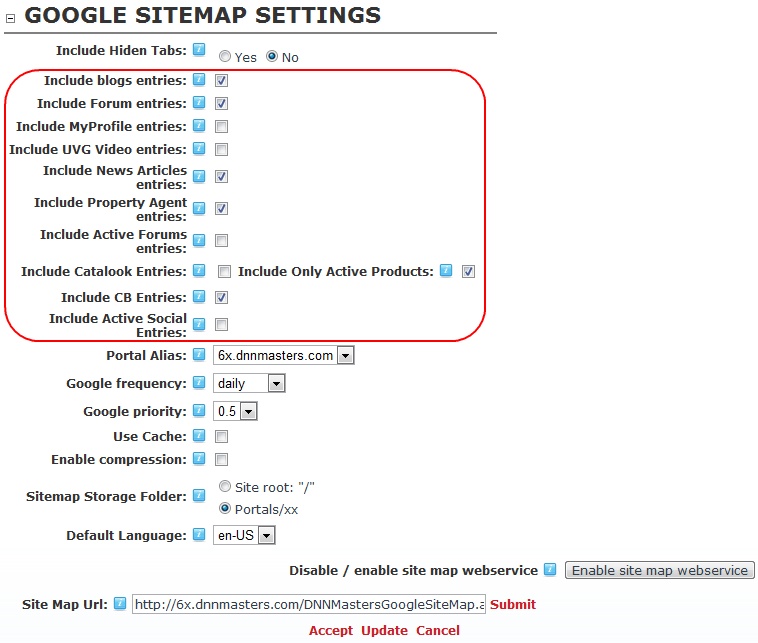The image size is (758, 643).
Task: Choose Site root storage folder option
Action: (225, 486)
